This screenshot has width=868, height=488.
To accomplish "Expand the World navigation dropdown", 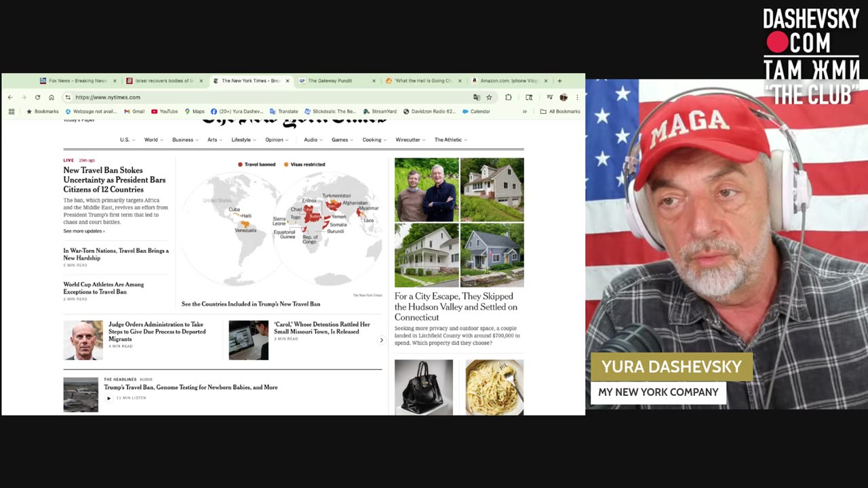I will (x=153, y=140).
